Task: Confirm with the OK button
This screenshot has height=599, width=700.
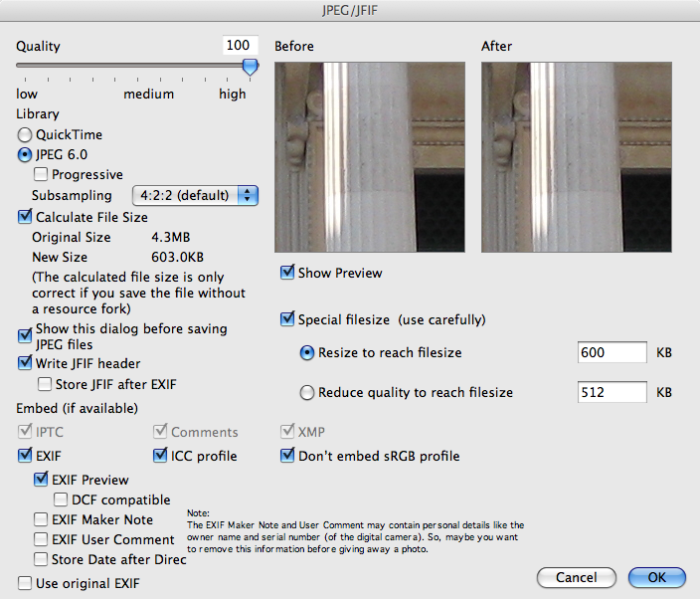Action: coord(656,577)
